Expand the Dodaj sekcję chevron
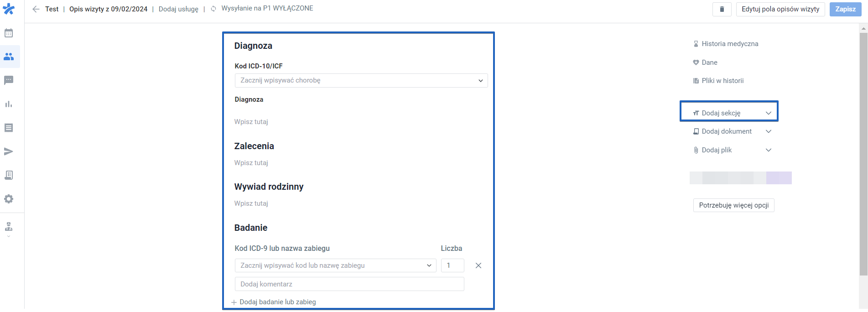868x312 pixels. [769, 113]
